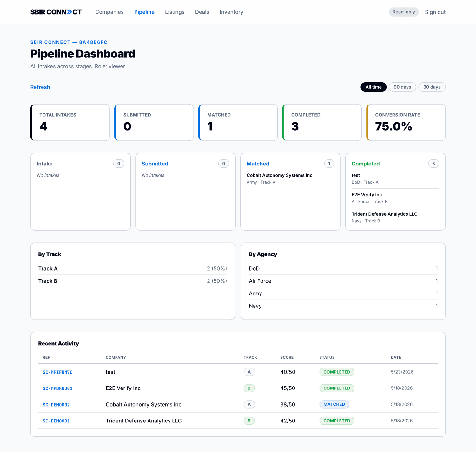The height and width of the screenshot is (452, 476).
Task: Click the COMPLETED status of Trident Defense Analytics
Action: point(337,421)
